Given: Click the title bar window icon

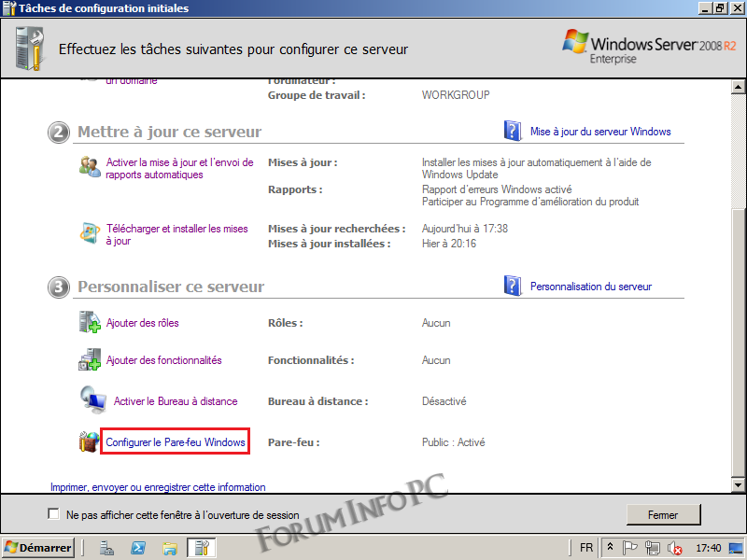Looking at the screenshot, I should 9,8.
